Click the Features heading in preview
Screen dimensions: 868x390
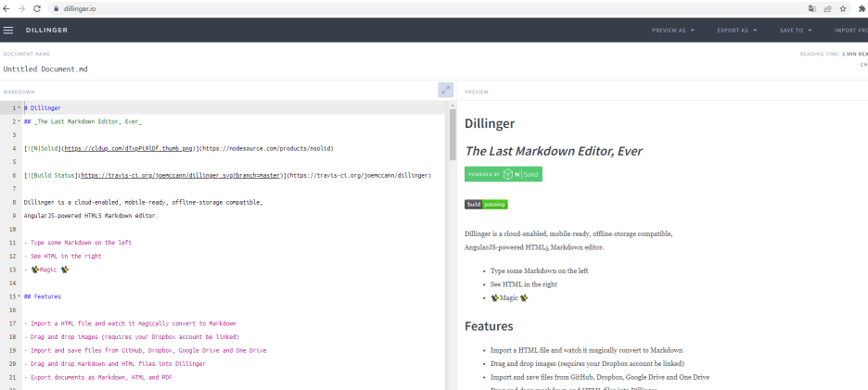coord(489,326)
